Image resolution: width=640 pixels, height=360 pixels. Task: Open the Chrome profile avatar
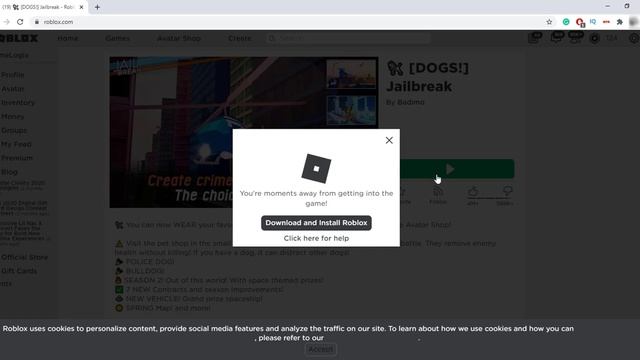point(634,22)
